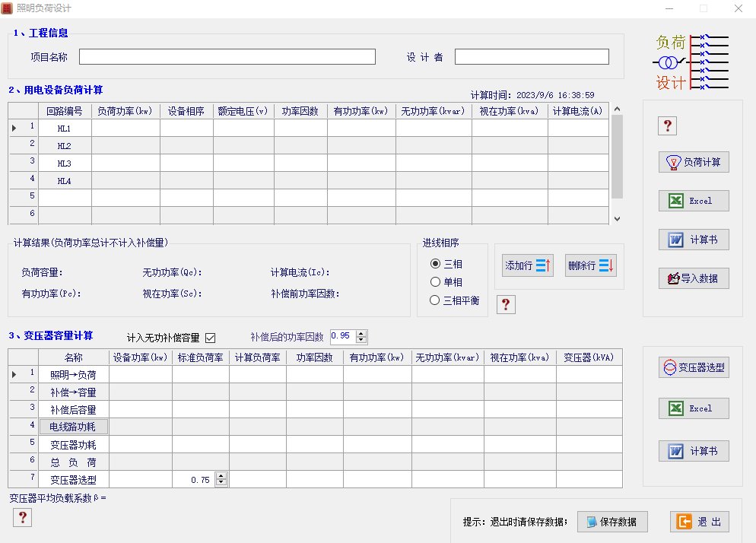Click the 变压器选型 button
The width and height of the screenshot is (756, 543).
[x=694, y=367]
